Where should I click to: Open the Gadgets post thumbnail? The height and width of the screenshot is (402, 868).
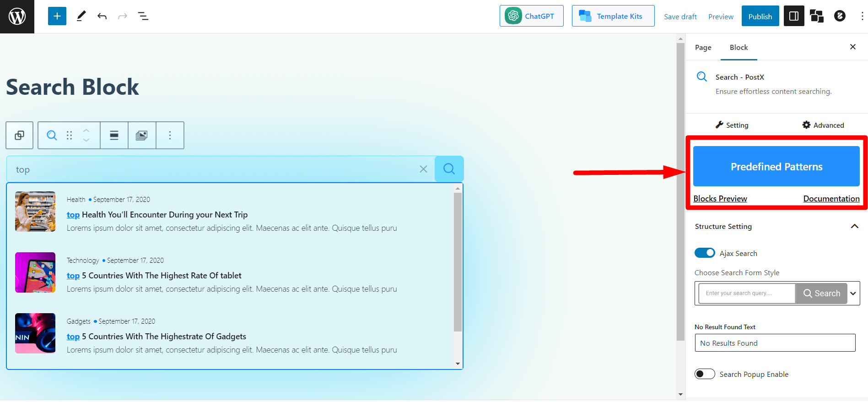coord(35,333)
